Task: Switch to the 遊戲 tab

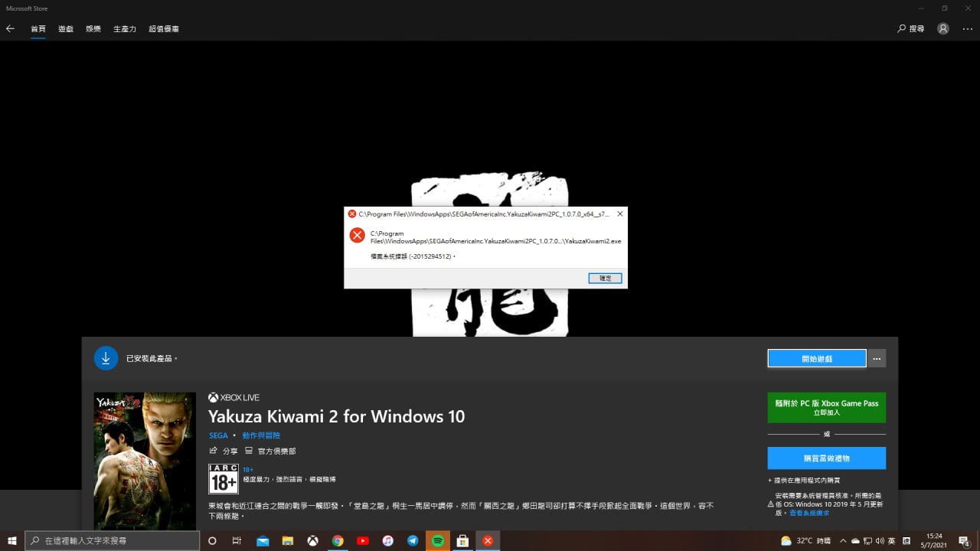Action: 66,28
